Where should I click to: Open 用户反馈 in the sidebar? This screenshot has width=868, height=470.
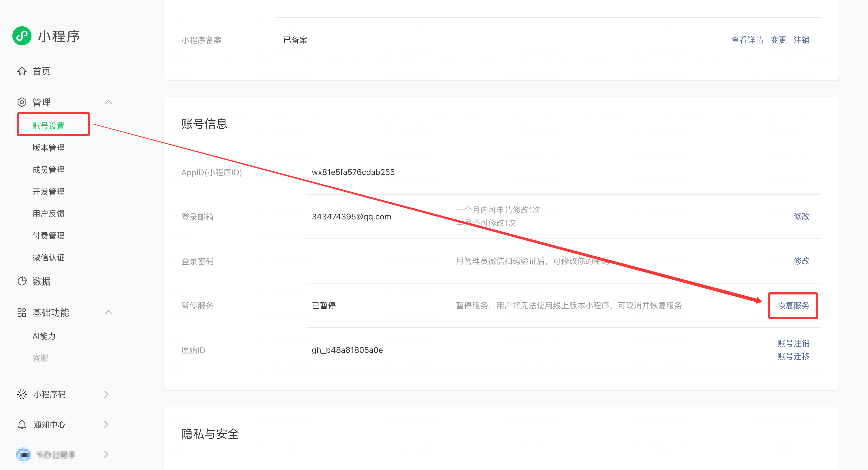pyautogui.click(x=49, y=214)
